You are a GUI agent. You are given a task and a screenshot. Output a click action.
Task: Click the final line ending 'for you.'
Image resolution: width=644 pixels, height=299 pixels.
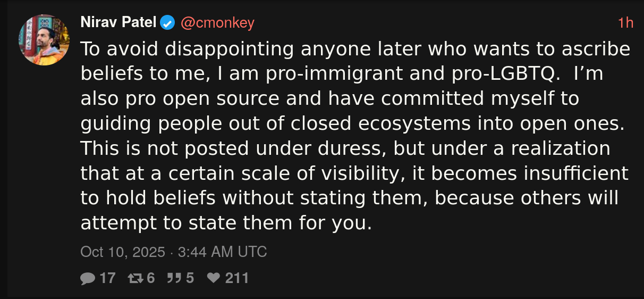[x=226, y=223]
